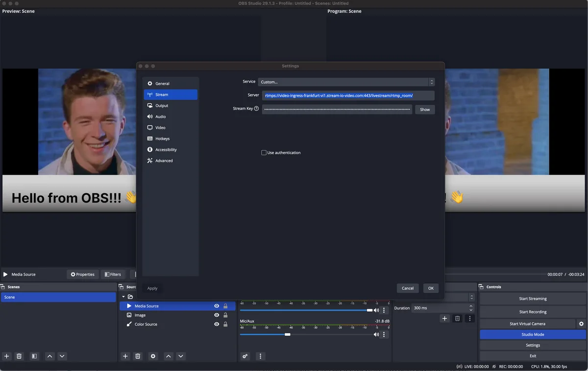The width and height of the screenshot is (588, 371).
Task: Open source properties gear in the Sources toolbar
Action: click(153, 356)
